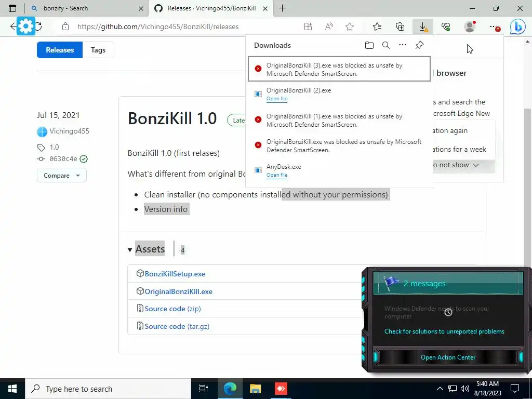Click the verified commit badge icon
The image size is (532, 399).
pos(84,159)
